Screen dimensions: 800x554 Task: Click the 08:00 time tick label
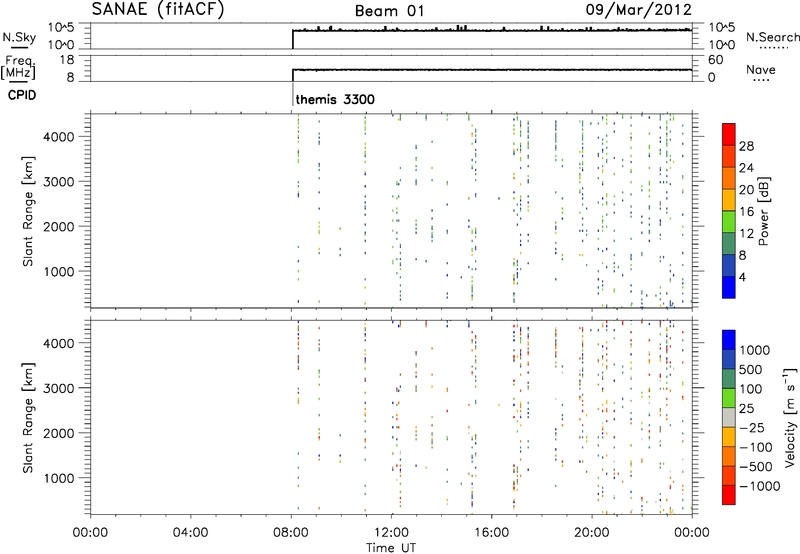[x=291, y=533]
